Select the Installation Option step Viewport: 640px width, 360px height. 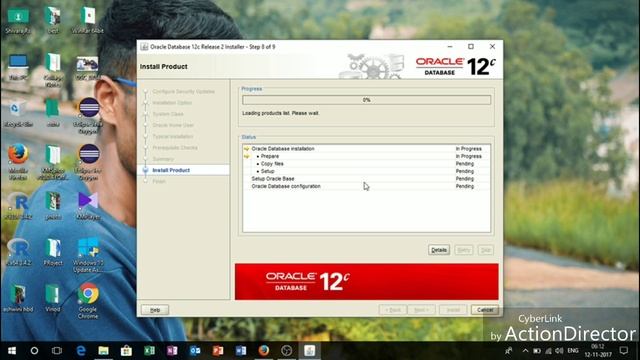click(172, 103)
